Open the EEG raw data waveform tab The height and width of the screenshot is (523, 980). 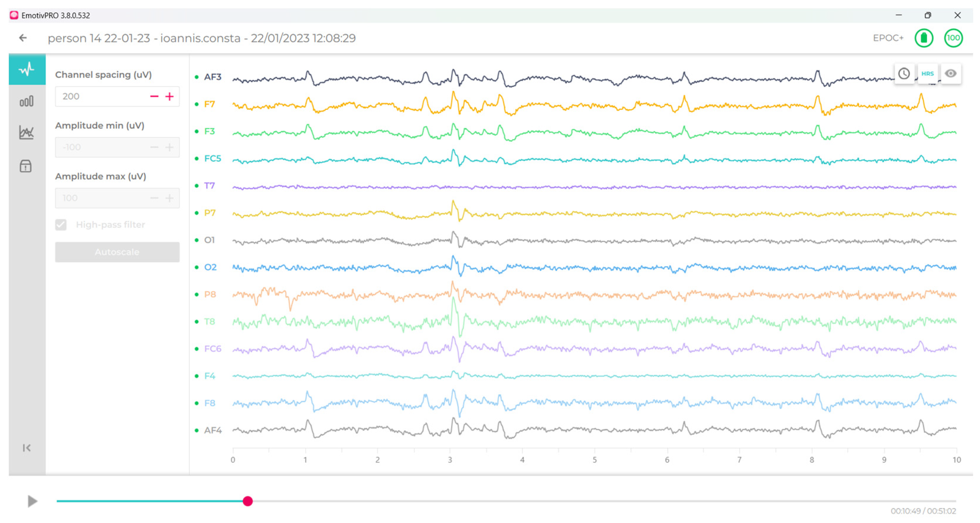pos(27,70)
